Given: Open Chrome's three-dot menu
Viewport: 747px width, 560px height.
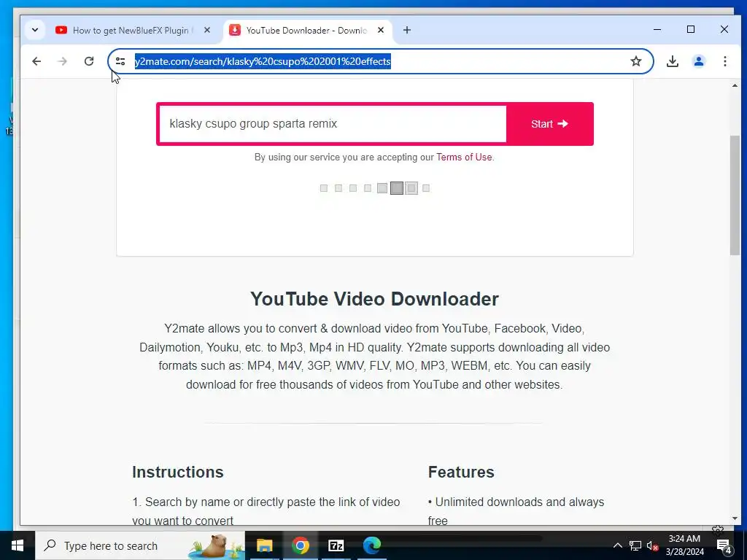Looking at the screenshot, I should point(724,61).
